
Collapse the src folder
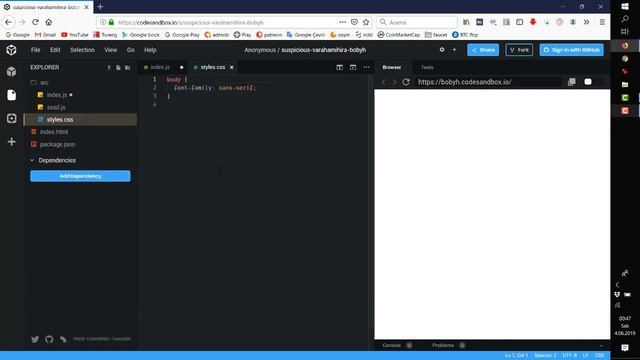coord(40,83)
